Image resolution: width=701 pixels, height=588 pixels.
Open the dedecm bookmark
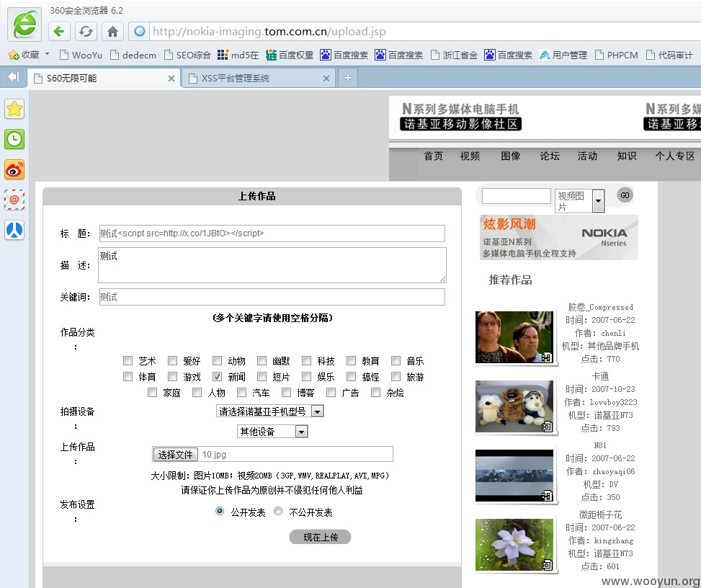coord(133,55)
